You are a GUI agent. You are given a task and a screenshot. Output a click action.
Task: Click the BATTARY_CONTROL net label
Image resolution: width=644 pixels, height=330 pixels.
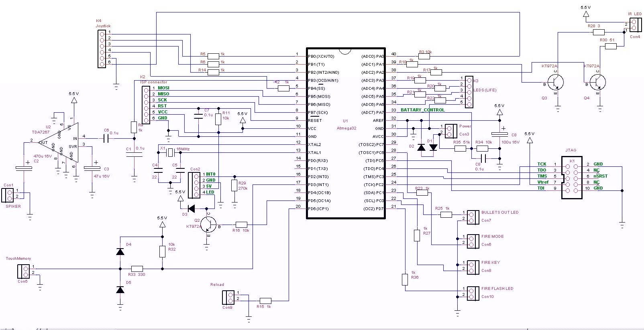[x=422, y=110]
